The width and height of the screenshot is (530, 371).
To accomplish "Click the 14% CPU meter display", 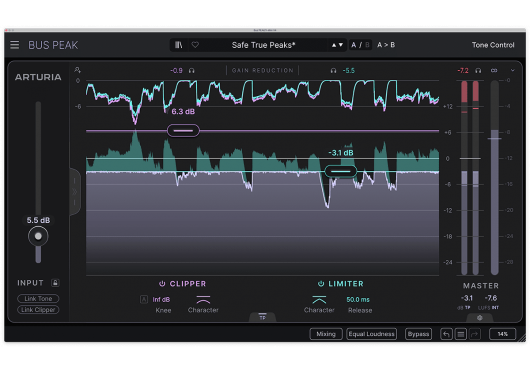I will click(503, 334).
